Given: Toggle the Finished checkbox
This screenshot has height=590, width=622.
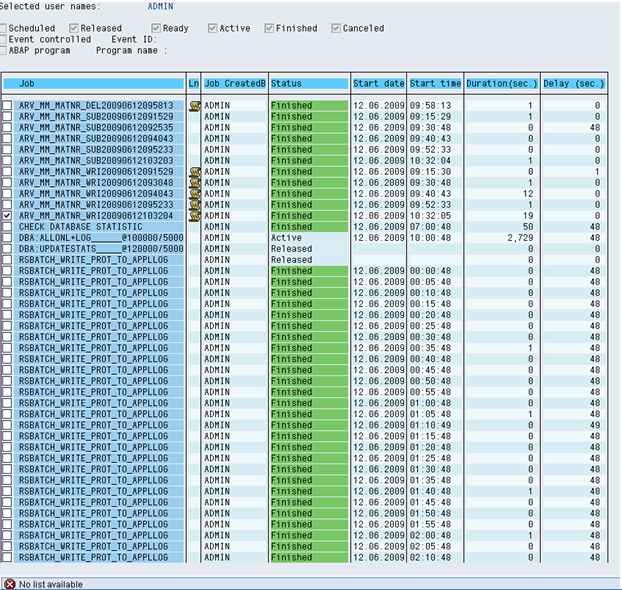Looking at the screenshot, I should tap(269, 28).
